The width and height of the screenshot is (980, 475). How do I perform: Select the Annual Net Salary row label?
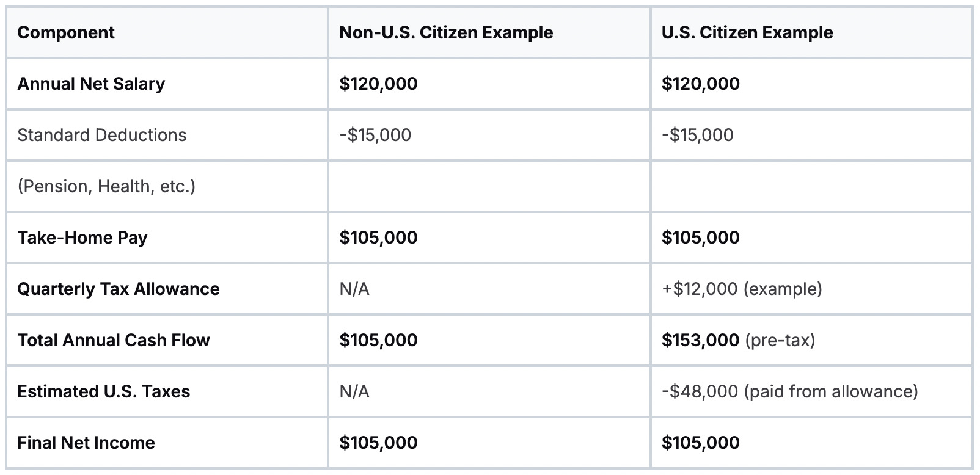click(91, 84)
